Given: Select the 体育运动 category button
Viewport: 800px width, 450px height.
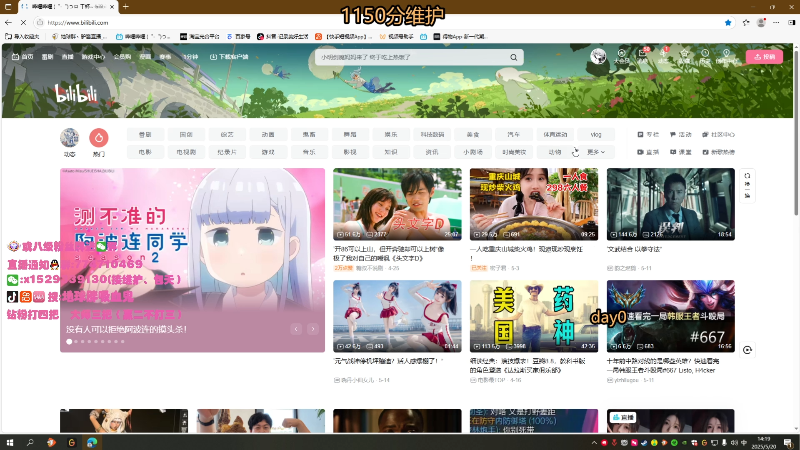Looking at the screenshot, I should 555,135.
